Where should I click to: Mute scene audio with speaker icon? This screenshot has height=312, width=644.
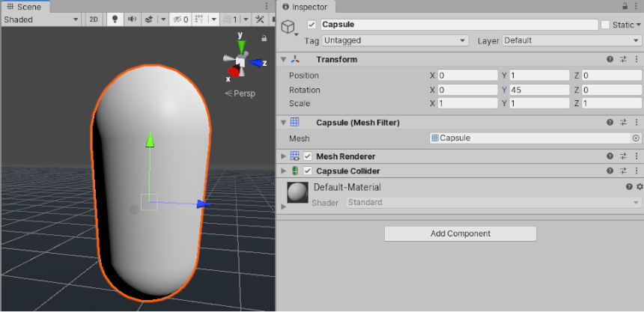click(x=133, y=19)
